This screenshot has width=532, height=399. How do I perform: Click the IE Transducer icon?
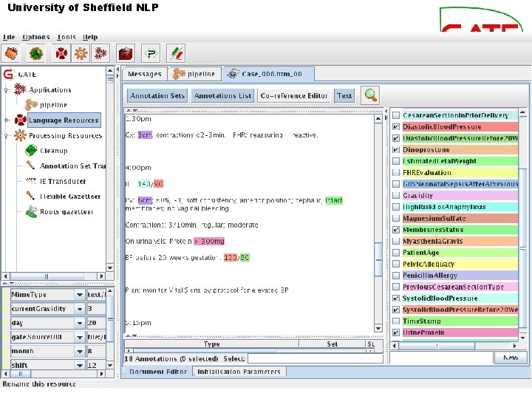click(x=31, y=180)
